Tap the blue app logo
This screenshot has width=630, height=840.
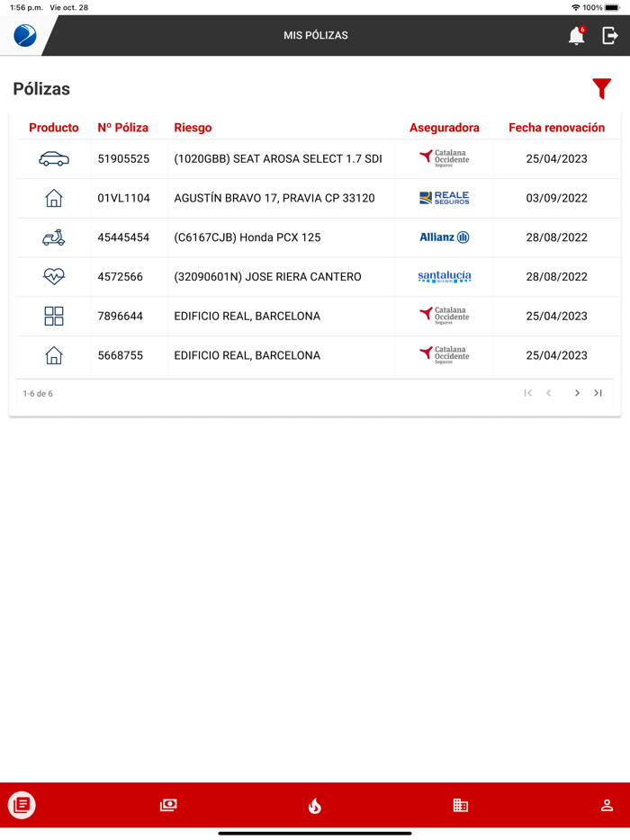pyautogui.click(x=24, y=36)
